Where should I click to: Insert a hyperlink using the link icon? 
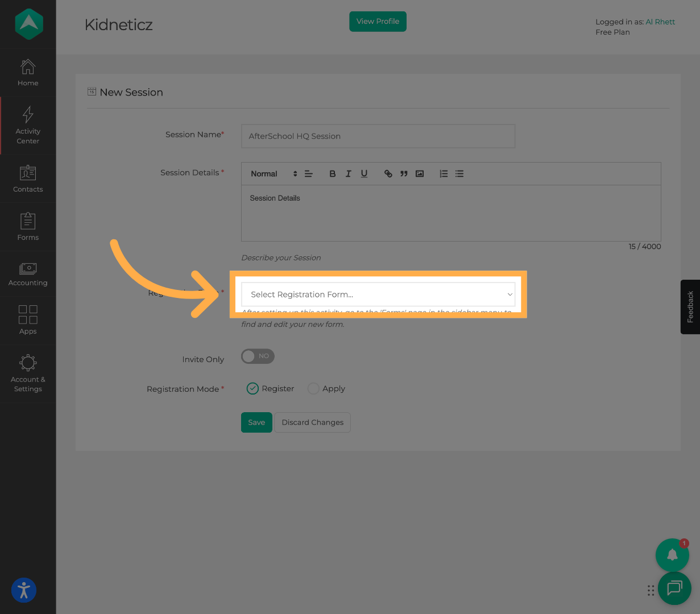click(388, 173)
